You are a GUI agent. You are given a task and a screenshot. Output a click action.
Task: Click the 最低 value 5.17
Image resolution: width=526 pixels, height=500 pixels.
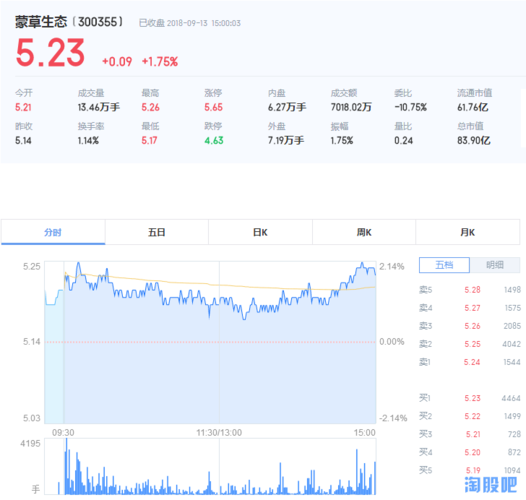tap(149, 140)
